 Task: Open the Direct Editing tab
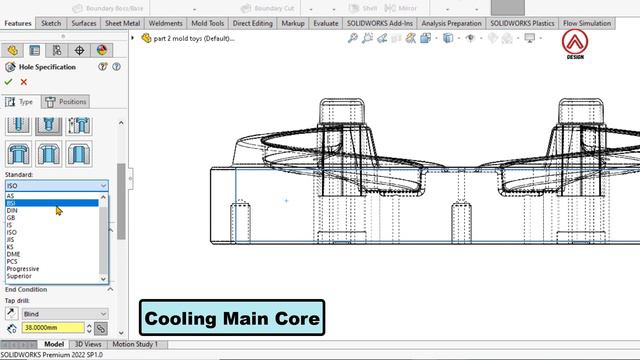click(253, 23)
